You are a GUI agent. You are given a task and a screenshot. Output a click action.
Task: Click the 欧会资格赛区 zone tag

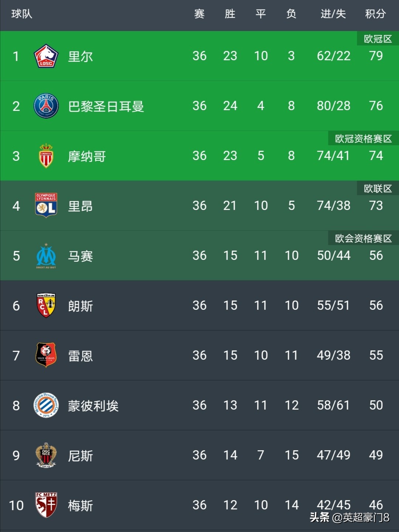click(x=363, y=238)
